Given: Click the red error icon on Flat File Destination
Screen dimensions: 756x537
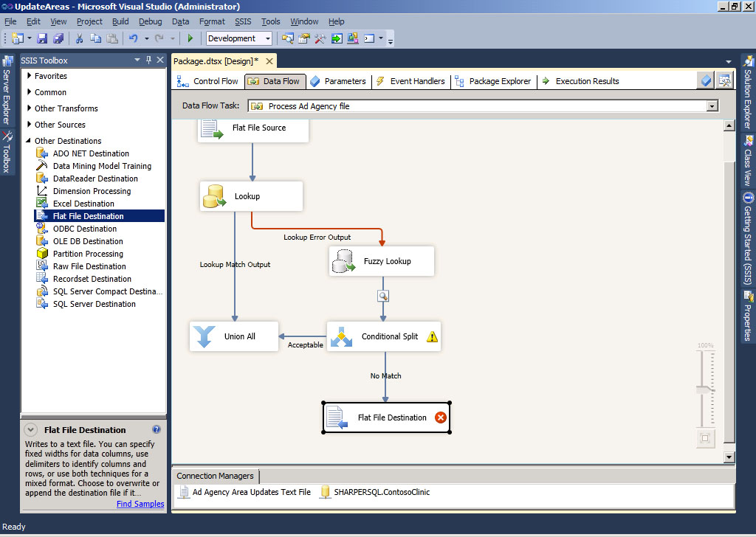Looking at the screenshot, I should click(x=441, y=418).
